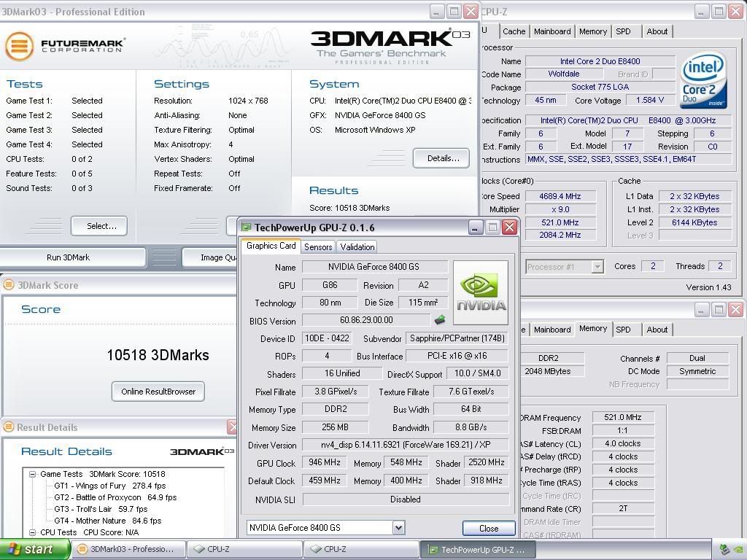Click the Level 2 cache value 6144 KBytes
This screenshot has width=747, height=560.
[694, 222]
